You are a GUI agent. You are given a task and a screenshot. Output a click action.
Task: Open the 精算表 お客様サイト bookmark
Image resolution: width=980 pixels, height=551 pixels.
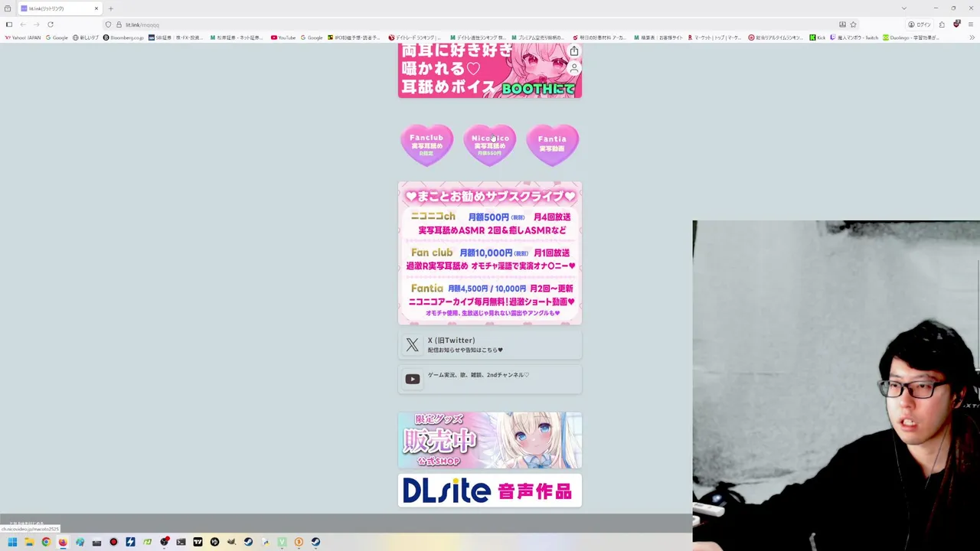pyautogui.click(x=658, y=37)
